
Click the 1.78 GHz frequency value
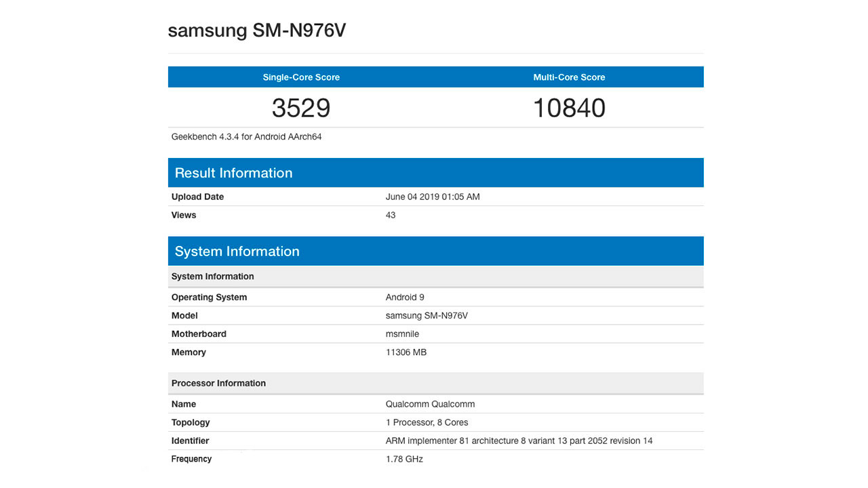404,460
